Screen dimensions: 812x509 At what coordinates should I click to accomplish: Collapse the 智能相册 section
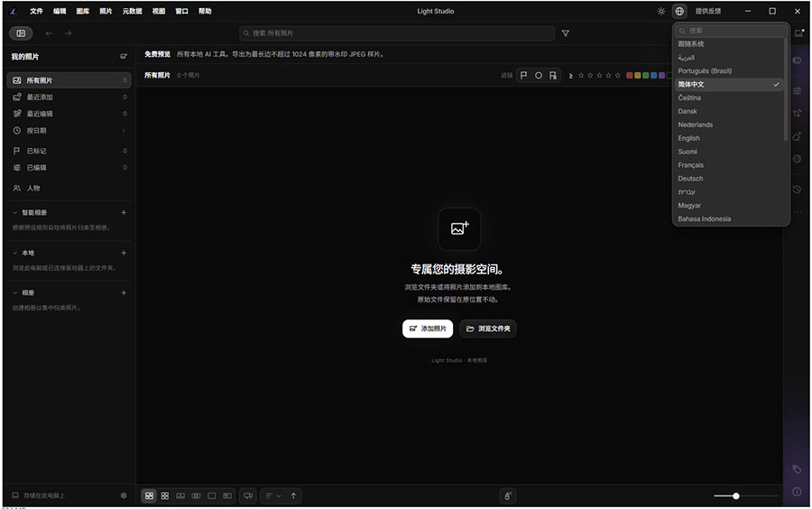click(15, 212)
